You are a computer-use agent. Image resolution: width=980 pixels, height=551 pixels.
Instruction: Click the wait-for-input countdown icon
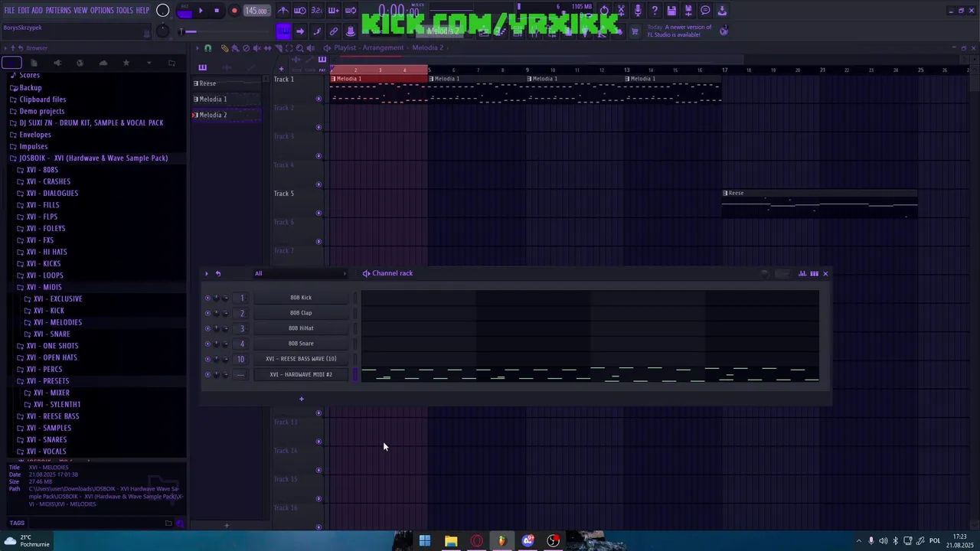pos(300,11)
